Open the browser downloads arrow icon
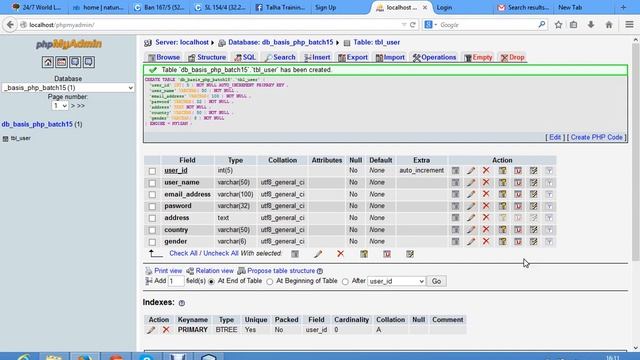 click(591, 25)
